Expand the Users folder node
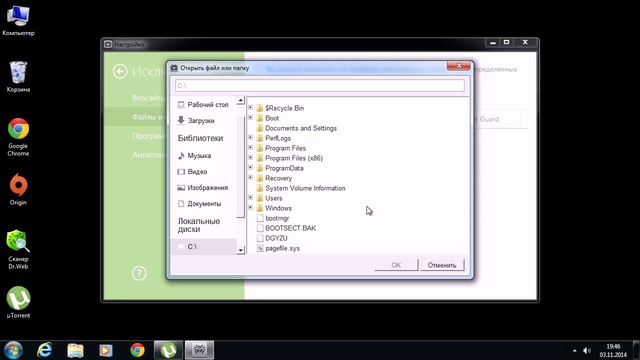The width and height of the screenshot is (640, 360). point(250,198)
